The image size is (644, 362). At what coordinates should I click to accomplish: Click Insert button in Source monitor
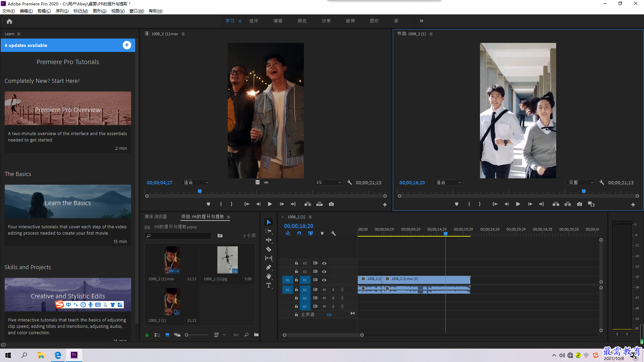click(308, 204)
